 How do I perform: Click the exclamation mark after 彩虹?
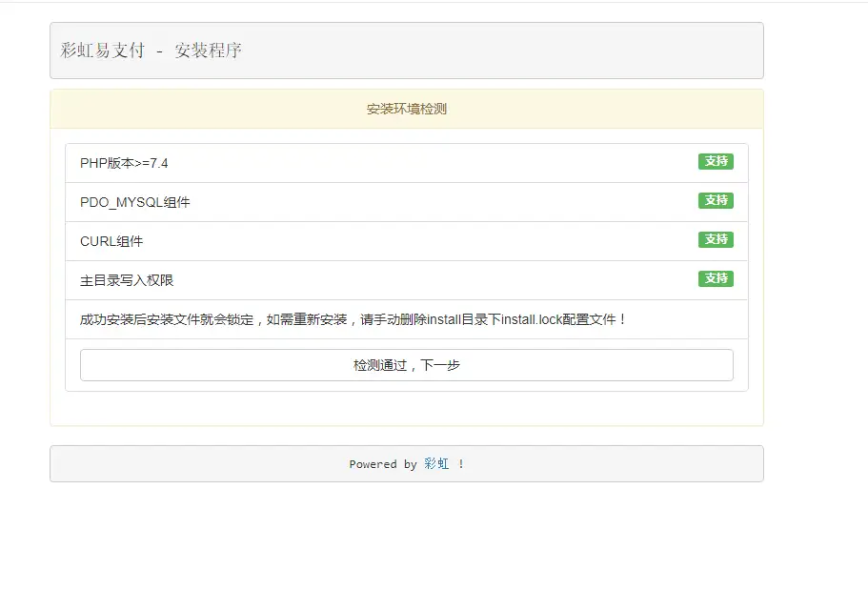point(461,464)
